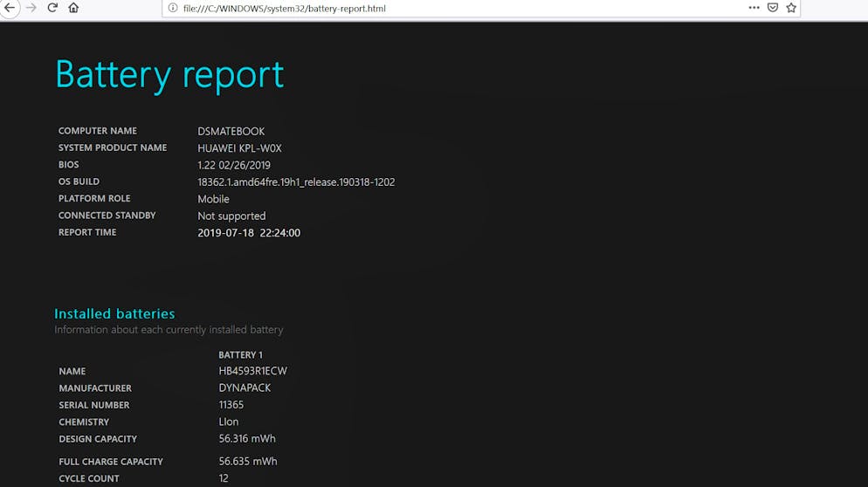Select BIOS value 1.22 02/26/2019
Screen dimensions: 868x487
point(234,165)
